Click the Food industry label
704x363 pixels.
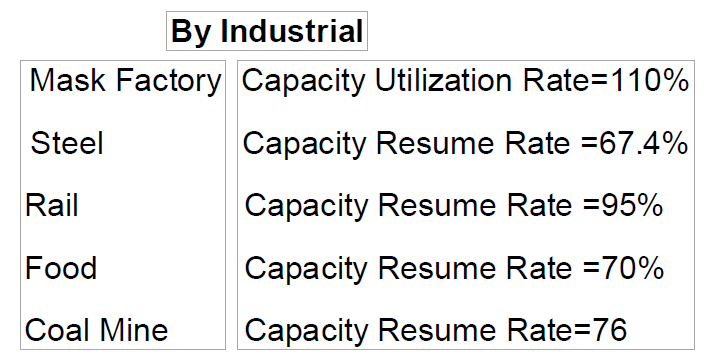pyautogui.click(x=61, y=268)
